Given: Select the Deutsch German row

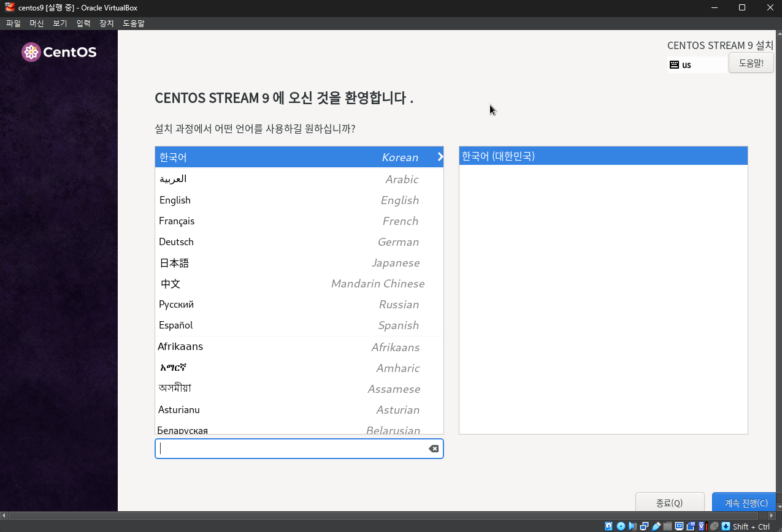Looking at the screenshot, I should (x=299, y=241).
